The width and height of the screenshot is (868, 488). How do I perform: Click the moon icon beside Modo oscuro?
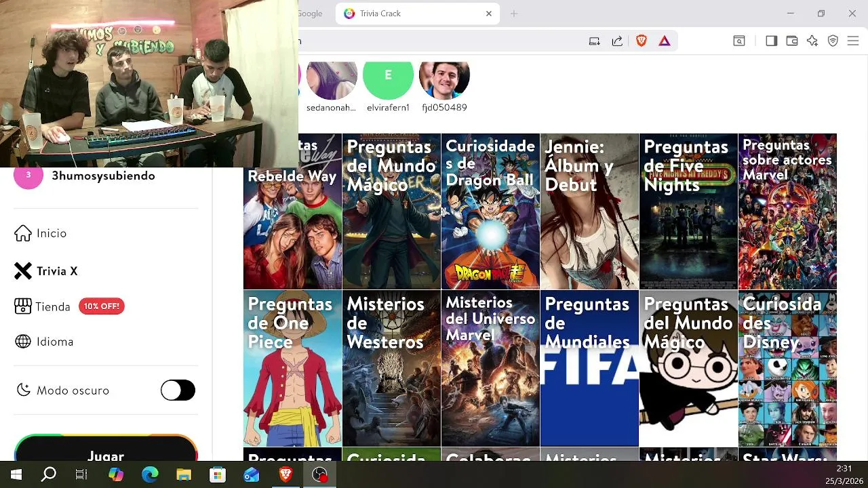point(24,390)
